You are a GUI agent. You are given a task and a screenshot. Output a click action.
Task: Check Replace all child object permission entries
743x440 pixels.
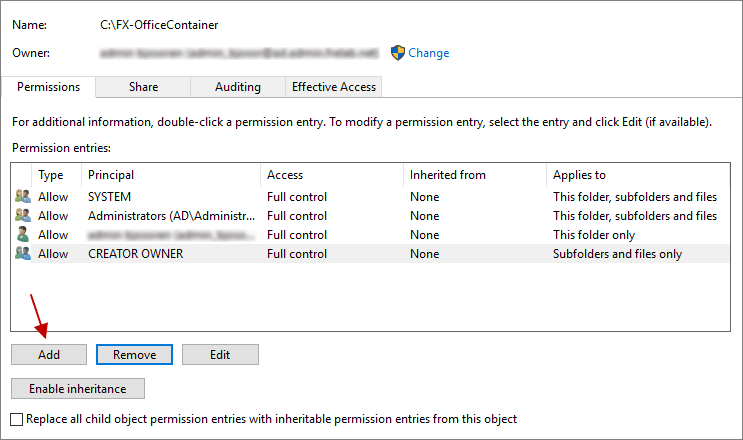click(x=17, y=419)
